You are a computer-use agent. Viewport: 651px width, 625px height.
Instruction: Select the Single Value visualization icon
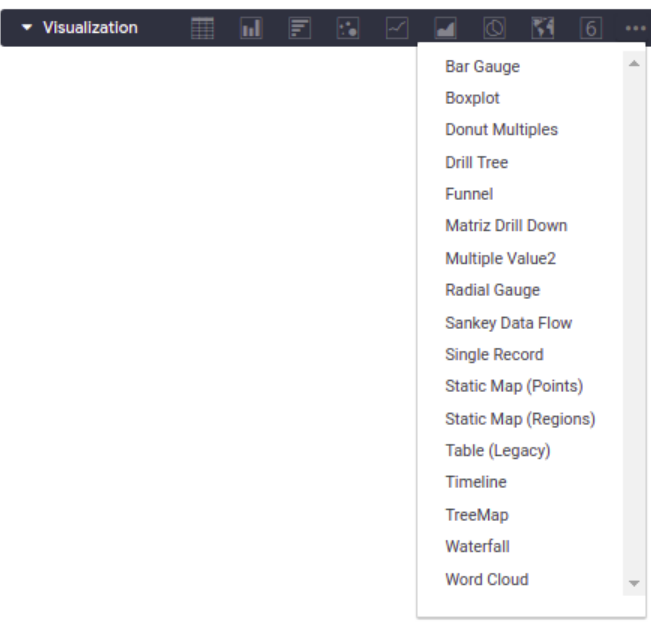coord(591,28)
